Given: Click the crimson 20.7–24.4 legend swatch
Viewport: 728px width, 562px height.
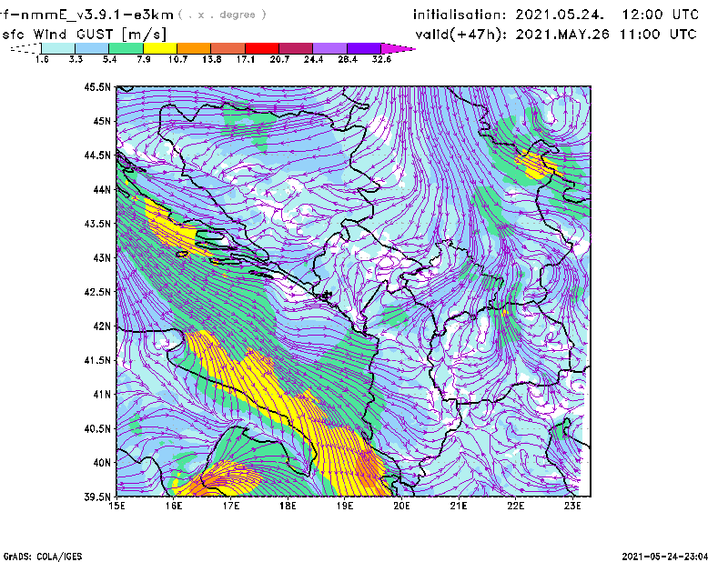Looking at the screenshot, I should pyautogui.click(x=296, y=47).
